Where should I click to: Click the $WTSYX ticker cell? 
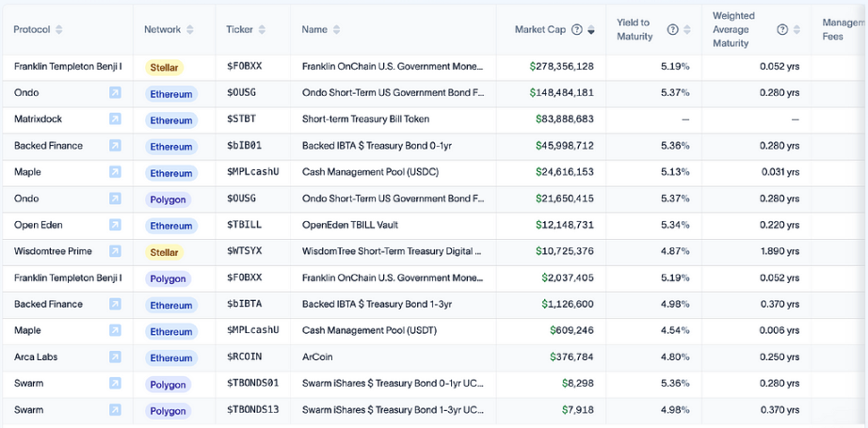pyautogui.click(x=244, y=251)
